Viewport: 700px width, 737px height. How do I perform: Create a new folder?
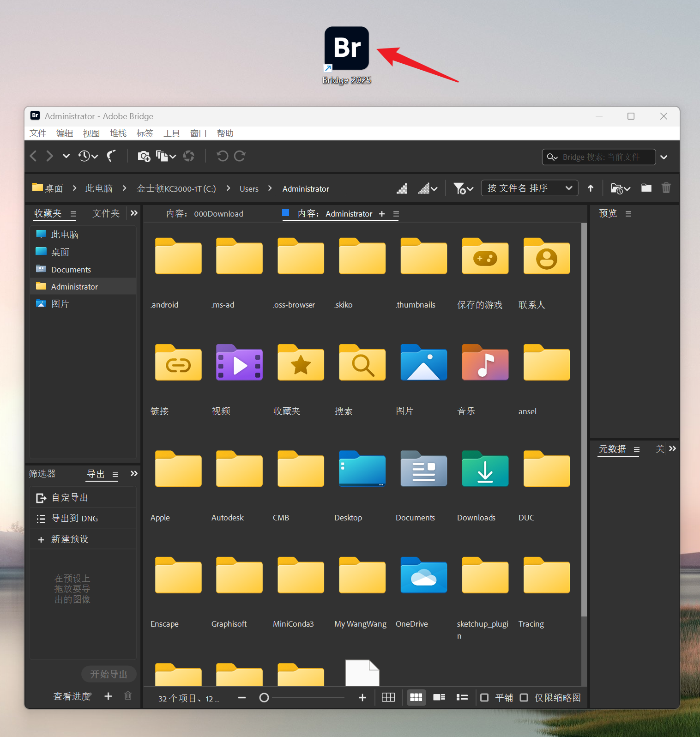(x=646, y=188)
